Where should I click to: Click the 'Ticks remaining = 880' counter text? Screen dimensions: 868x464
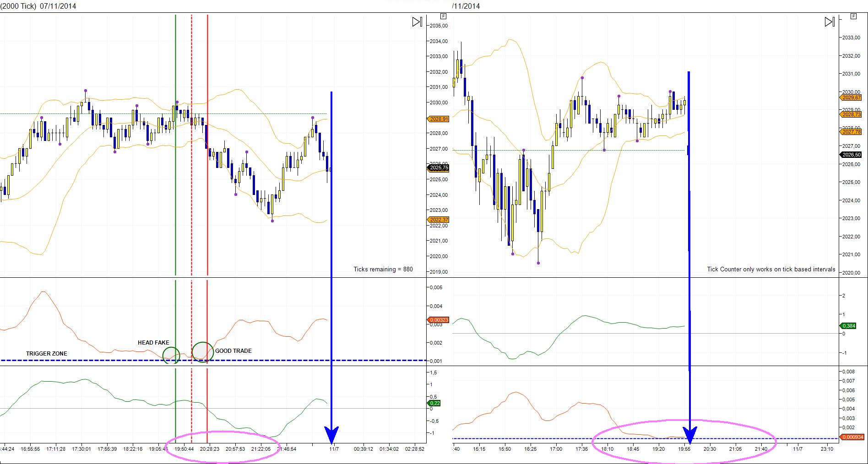(x=383, y=269)
